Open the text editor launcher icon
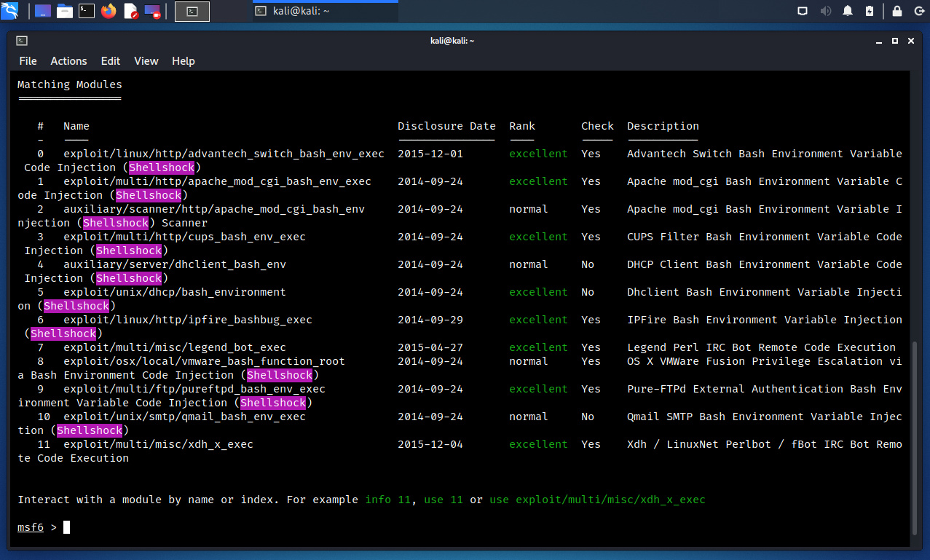The height and width of the screenshot is (560, 930). (130, 11)
